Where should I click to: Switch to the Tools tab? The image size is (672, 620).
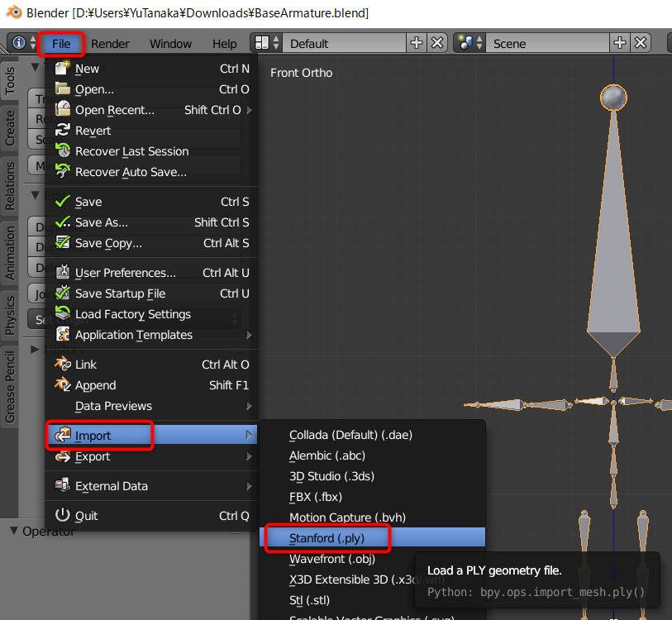coord(9,81)
